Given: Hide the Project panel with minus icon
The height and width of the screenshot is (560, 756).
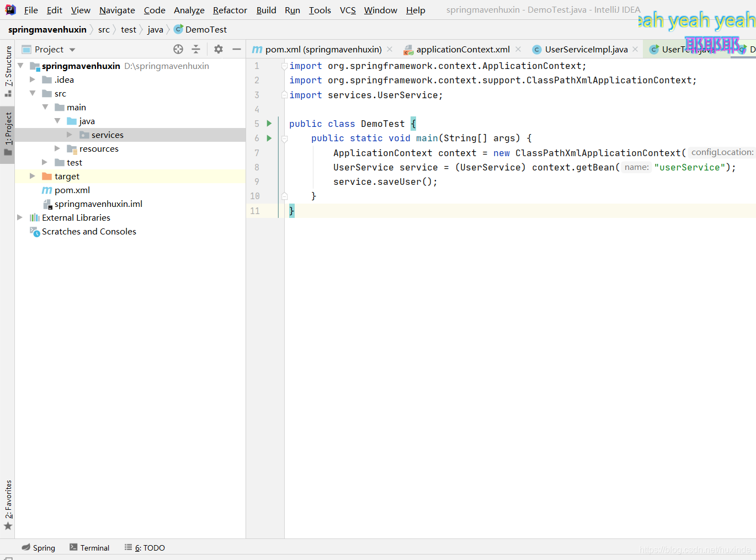Looking at the screenshot, I should 237,49.
